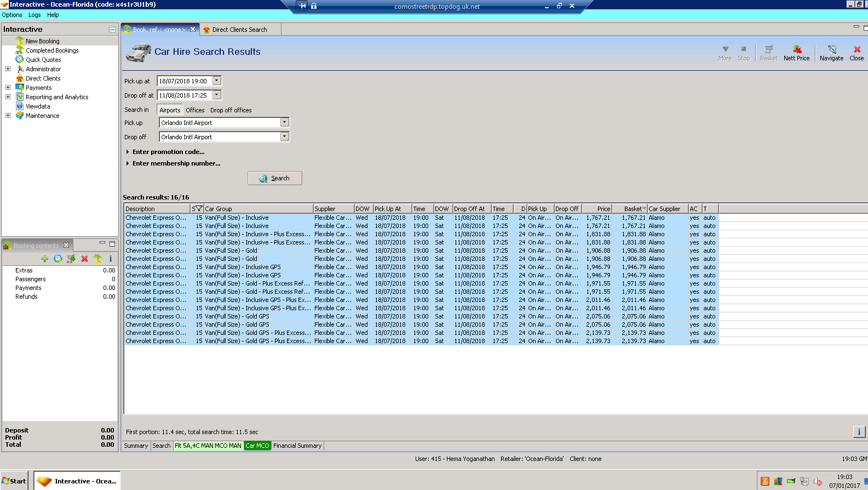Close the Booking contents panel tab
This screenshot has width=868, height=490.
[66, 245]
